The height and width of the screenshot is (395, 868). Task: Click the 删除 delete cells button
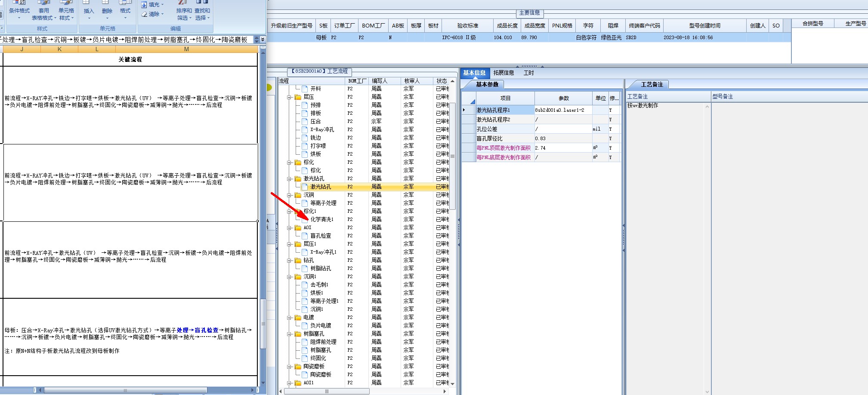pyautogui.click(x=107, y=11)
